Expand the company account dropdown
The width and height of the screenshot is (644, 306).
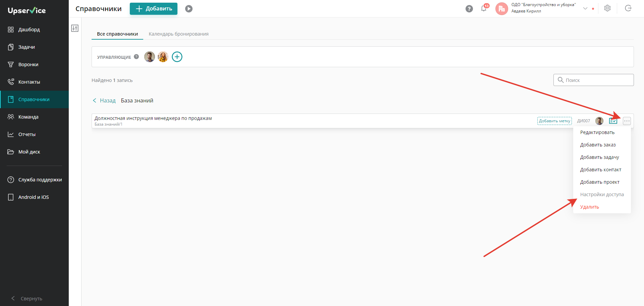585,8
